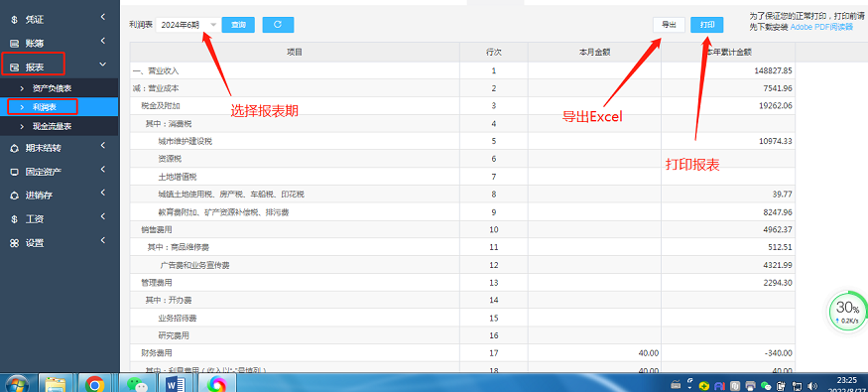Click the 打印 print button
The width and height of the screenshot is (868, 392).
(707, 25)
